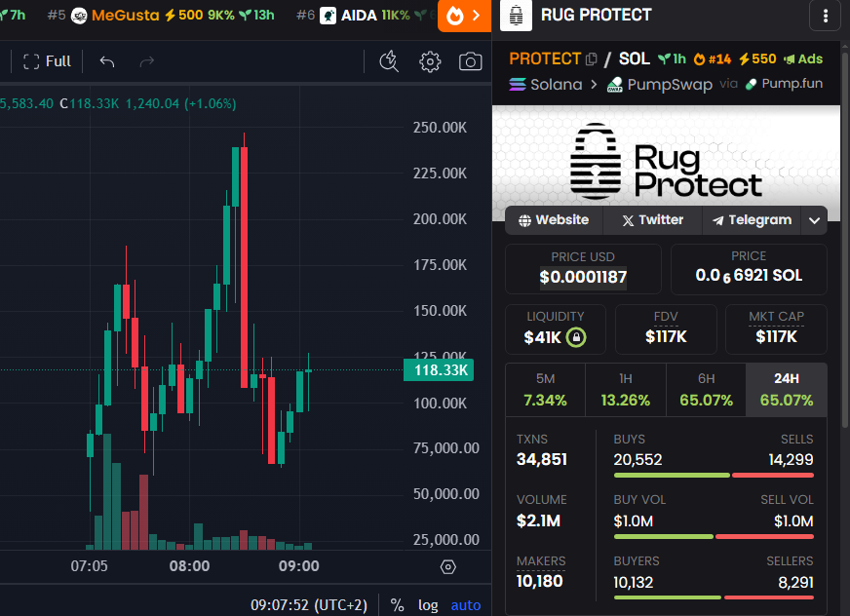This screenshot has height=616, width=850.
Task: Click the BUYERS count 10,132
Action: tap(634, 583)
